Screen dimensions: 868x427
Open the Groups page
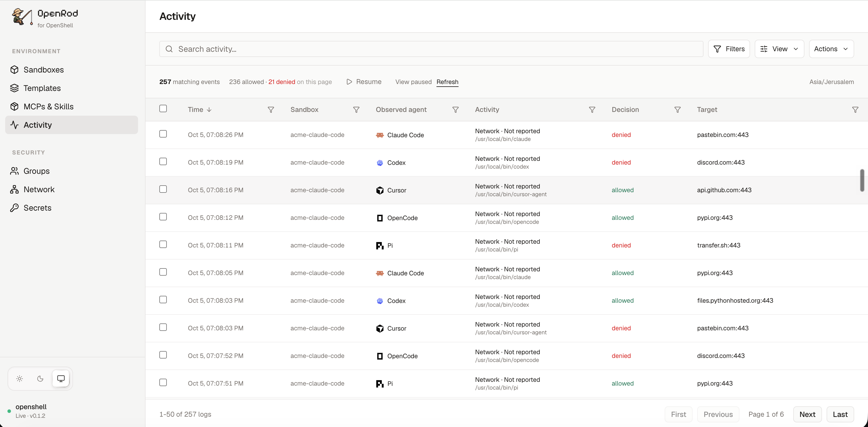pyautogui.click(x=71, y=171)
